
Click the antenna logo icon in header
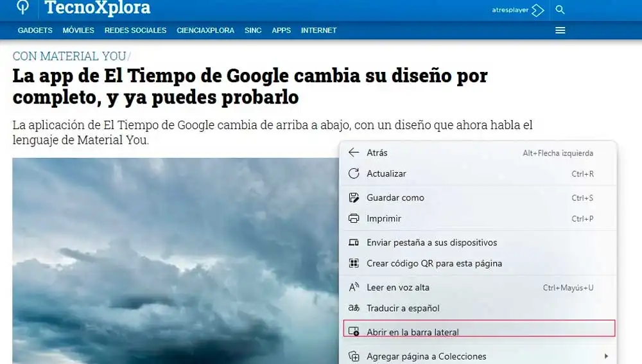click(23, 7)
